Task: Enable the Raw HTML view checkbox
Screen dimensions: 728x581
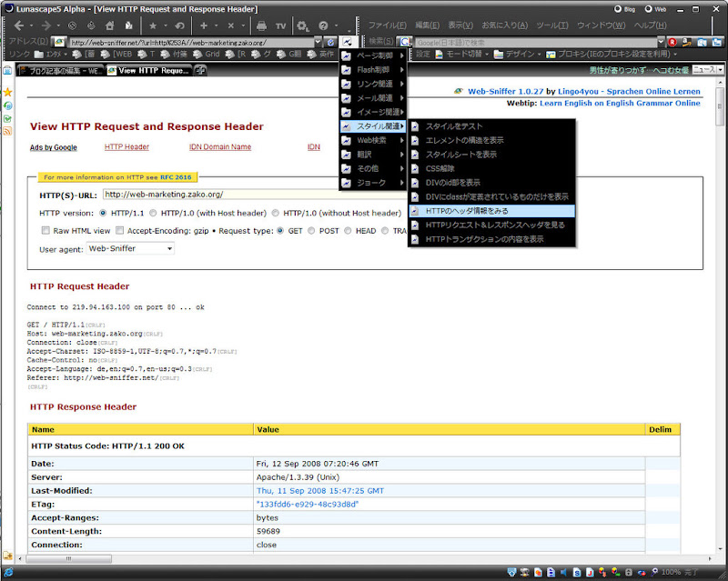Action: click(45, 230)
